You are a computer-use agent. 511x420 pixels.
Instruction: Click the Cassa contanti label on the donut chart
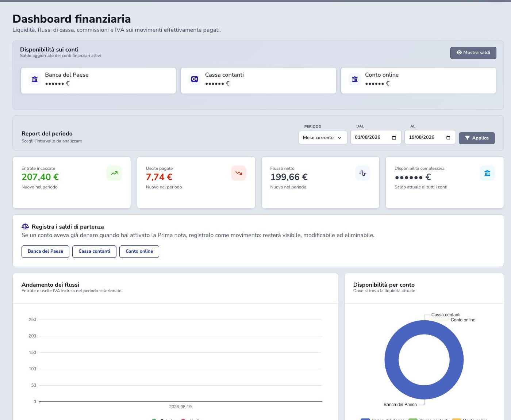tap(446, 315)
